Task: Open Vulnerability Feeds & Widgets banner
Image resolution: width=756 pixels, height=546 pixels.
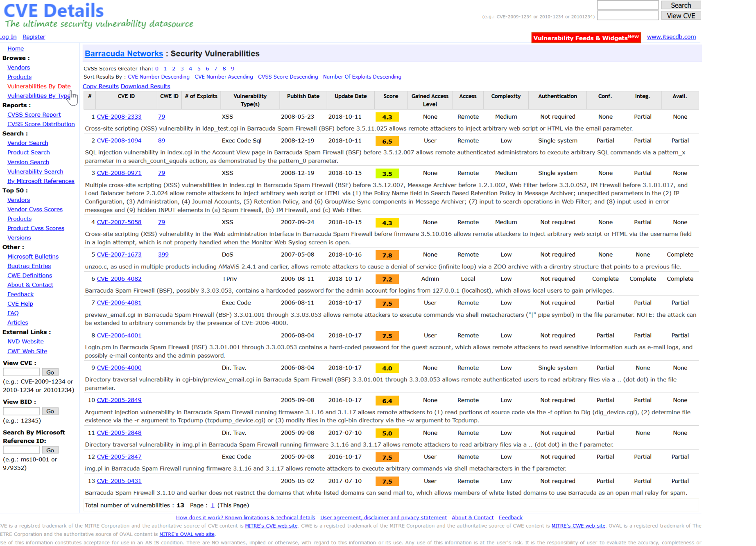Action: (x=586, y=38)
